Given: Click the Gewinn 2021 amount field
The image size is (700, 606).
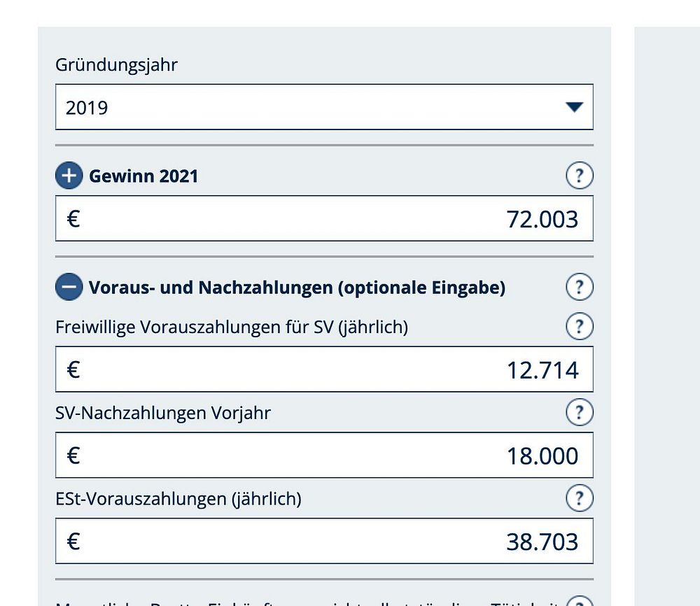Looking at the screenshot, I should pyautogui.click(x=324, y=219).
